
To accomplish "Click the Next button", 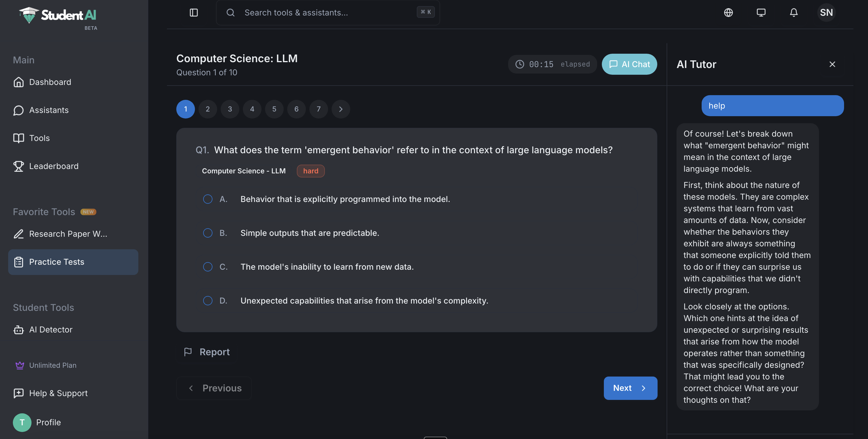I will [x=630, y=388].
